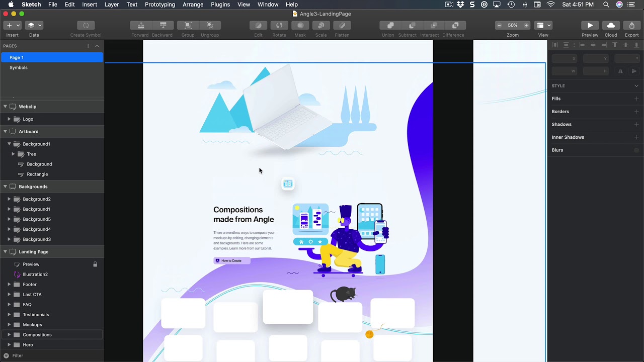This screenshot has height=362, width=644.
Task: Add a border with Borders plus
Action: click(636, 112)
